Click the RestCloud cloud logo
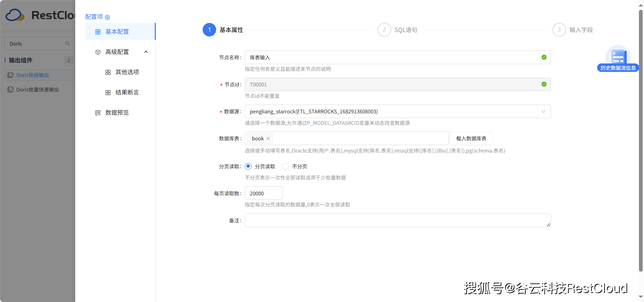 pyautogui.click(x=15, y=15)
